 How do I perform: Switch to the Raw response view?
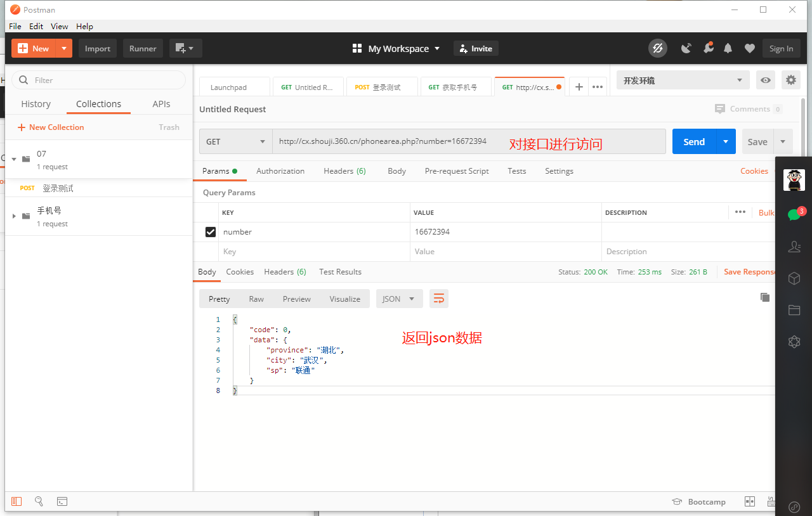tap(256, 299)
